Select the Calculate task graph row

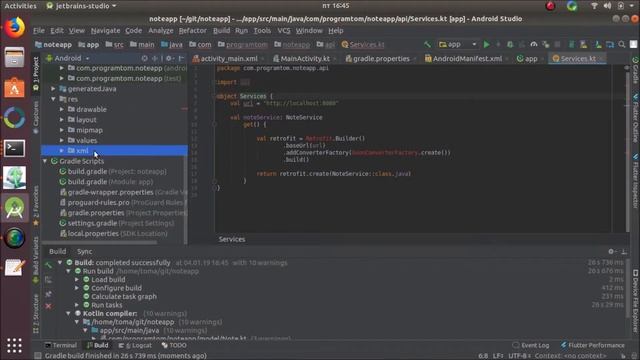point(124,296)
